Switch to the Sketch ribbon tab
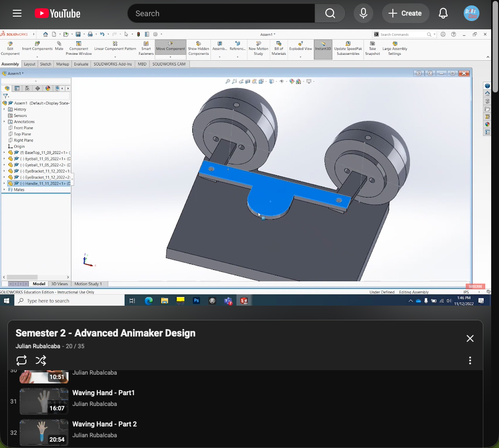 (45, 64)
